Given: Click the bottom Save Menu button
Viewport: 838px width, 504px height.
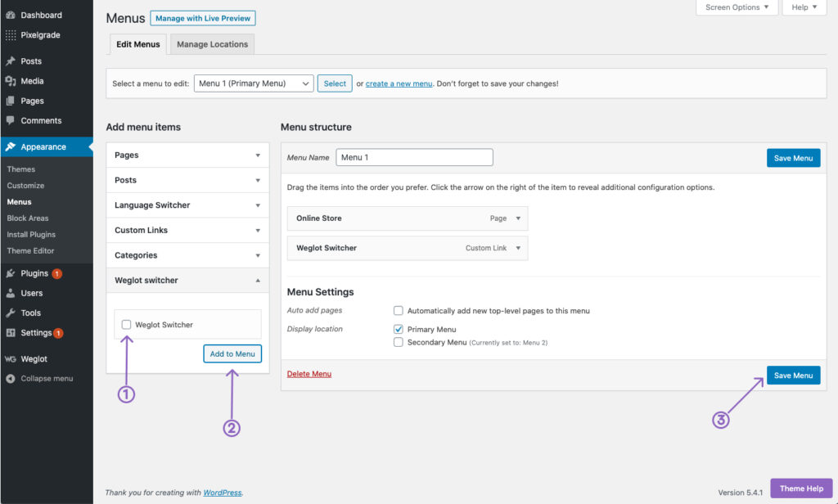Looking at the screenshot, I should click(793, 376).
